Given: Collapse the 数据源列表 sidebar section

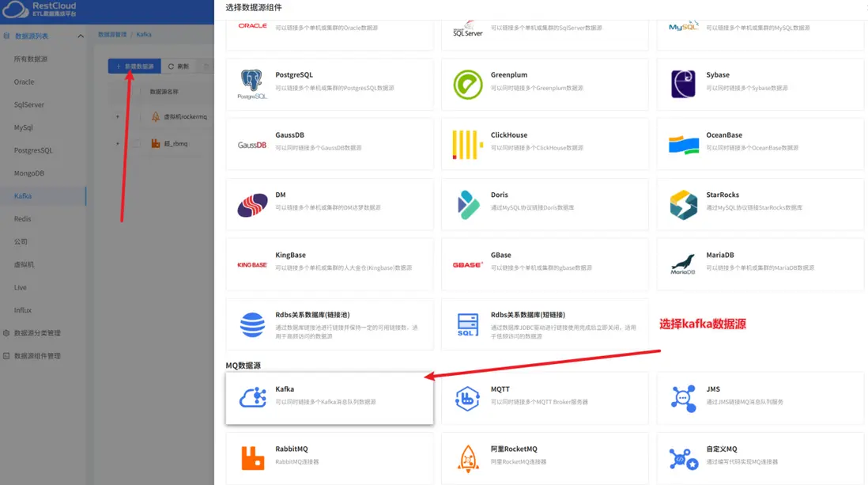Looking at the screenshot, I should (81, 36).
